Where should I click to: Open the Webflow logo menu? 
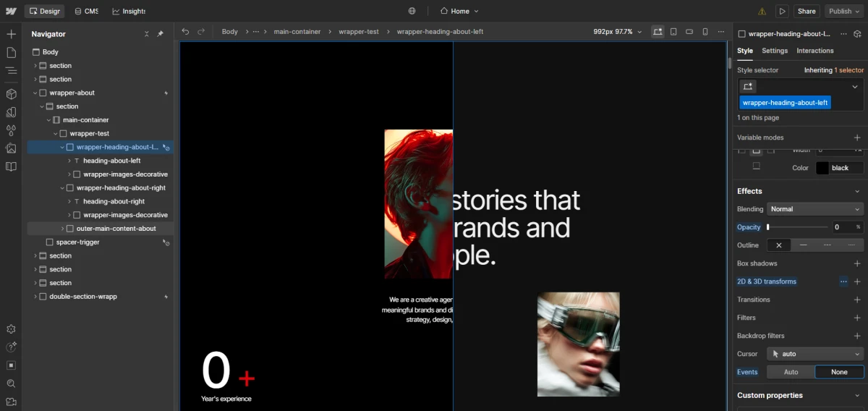(11, 11)
